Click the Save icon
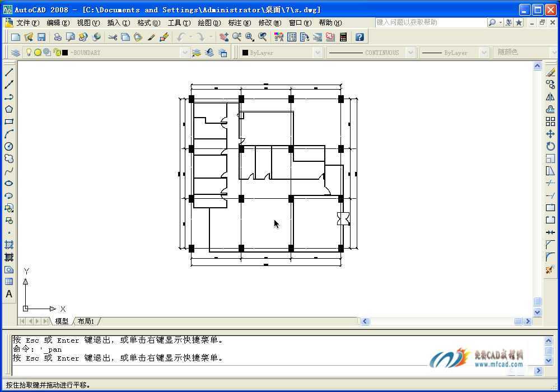The image size is (560, 392). [41, 37]
